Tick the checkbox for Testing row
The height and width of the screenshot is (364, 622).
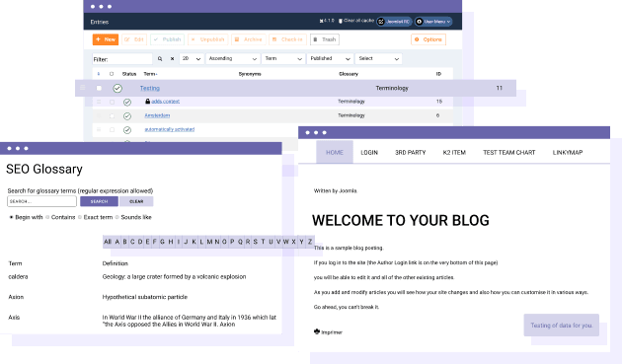[x=99, y=88]
